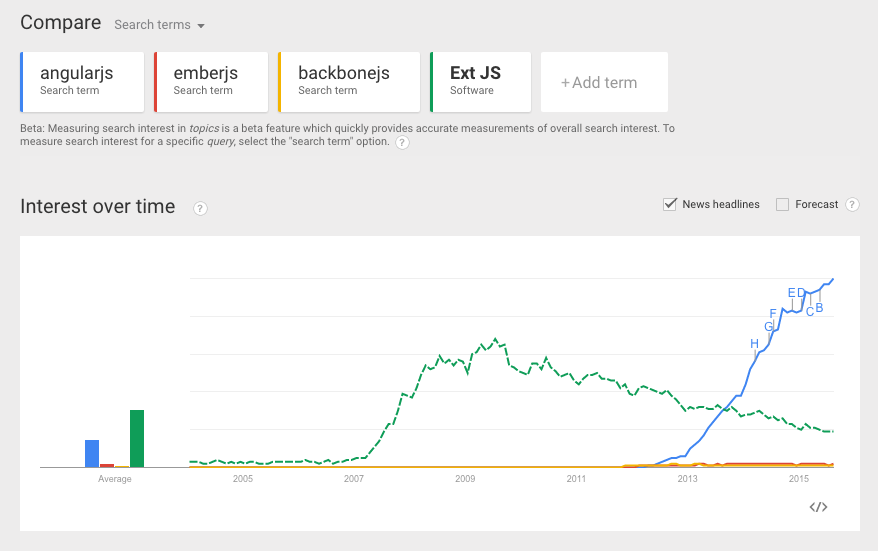
Task: Open the help icon next to Forecast
Action: [852, 204]
